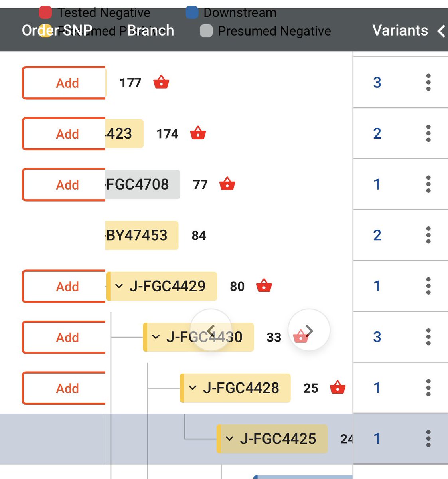Screen dimensions: 448x479
Task: Select the BY47453 branch label
Action: pos(142,236)
